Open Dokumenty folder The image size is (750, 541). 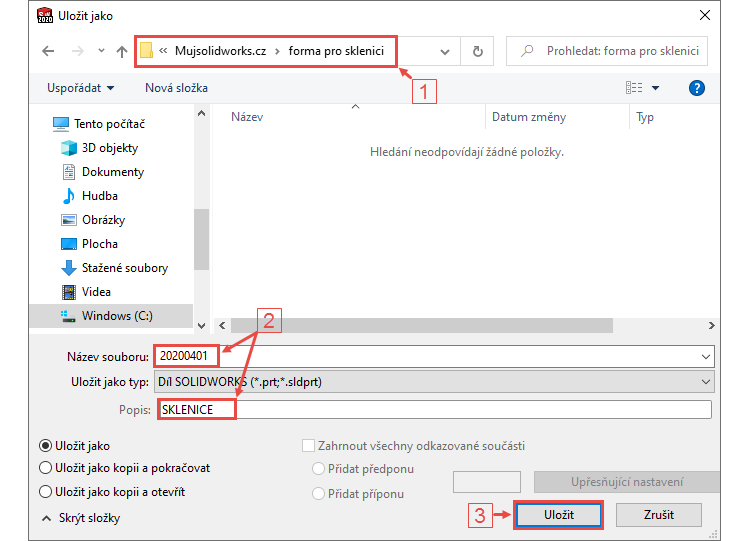click(113, 172)
